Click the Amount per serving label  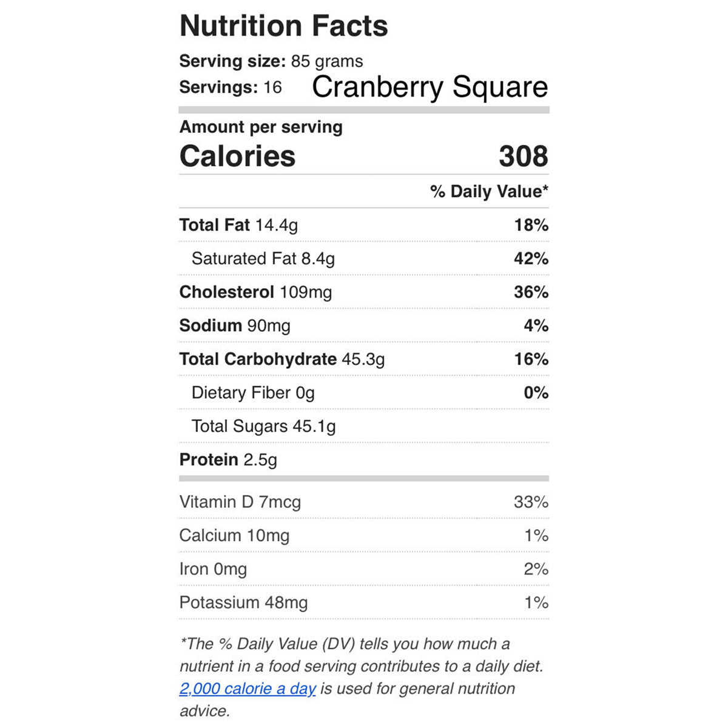(261, 127)
